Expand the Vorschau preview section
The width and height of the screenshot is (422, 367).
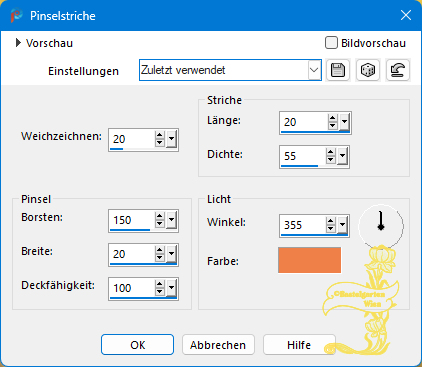pyautogui.click(x=18, y=43)
